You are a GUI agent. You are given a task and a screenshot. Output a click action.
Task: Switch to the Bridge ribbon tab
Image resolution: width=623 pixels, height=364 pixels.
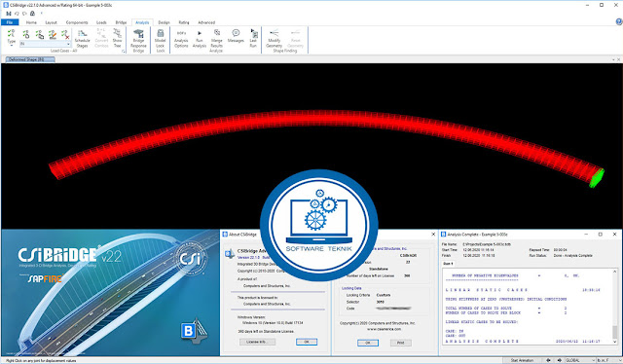coord(121,22)
